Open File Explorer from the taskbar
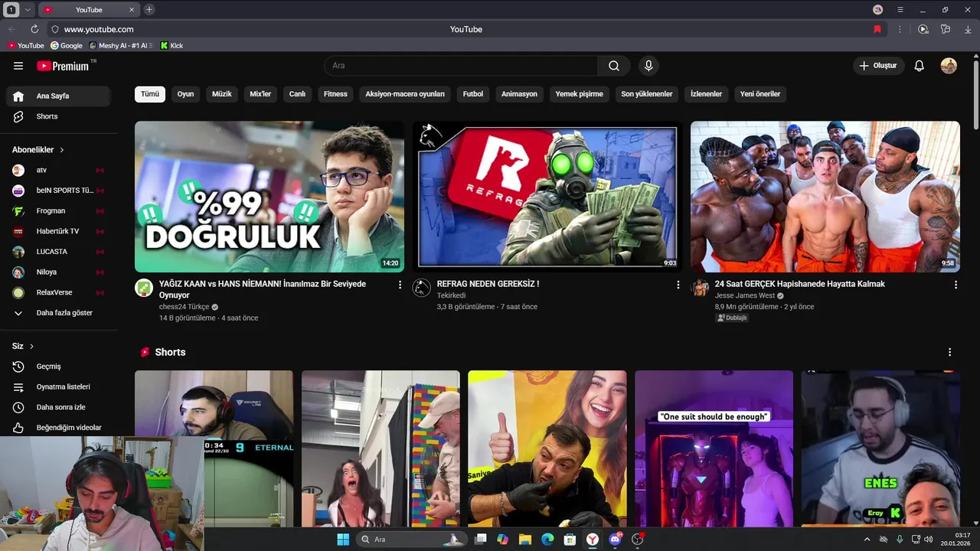Viewport: 980px width, 551px height. 525,540
